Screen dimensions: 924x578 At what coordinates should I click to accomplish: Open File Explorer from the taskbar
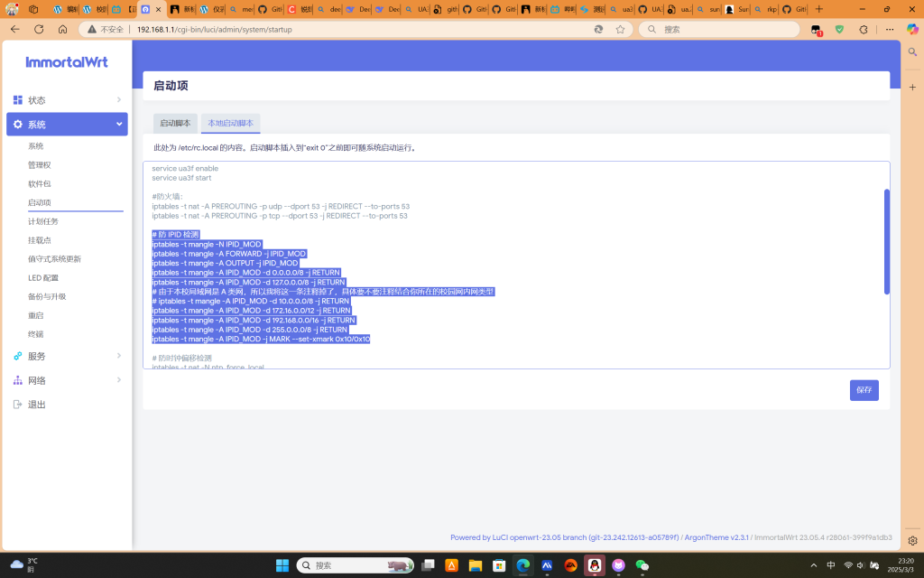tap(476, 565)
